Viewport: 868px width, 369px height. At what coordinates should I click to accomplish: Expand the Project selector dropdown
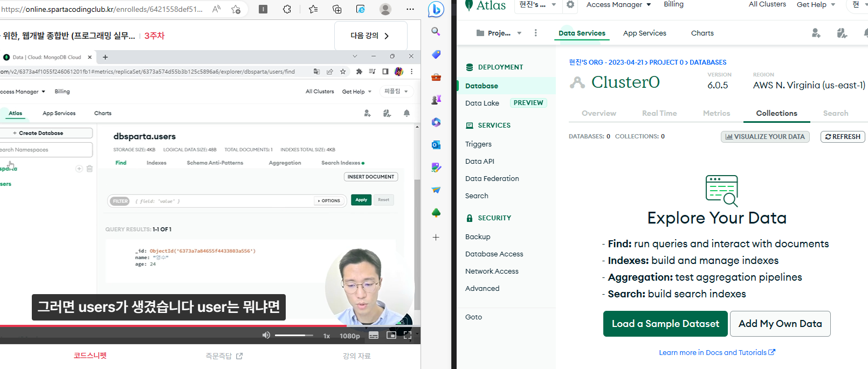tap(499, 33)
